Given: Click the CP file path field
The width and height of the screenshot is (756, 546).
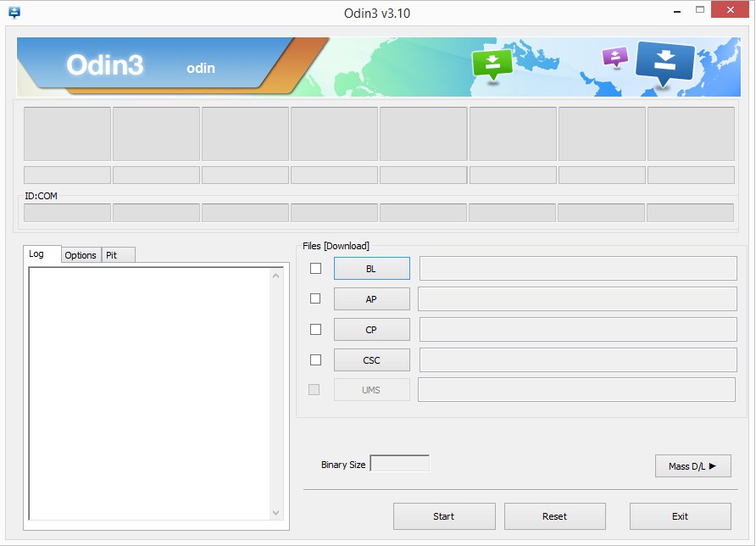Looking at the screenshot, I should coord(578,330).
